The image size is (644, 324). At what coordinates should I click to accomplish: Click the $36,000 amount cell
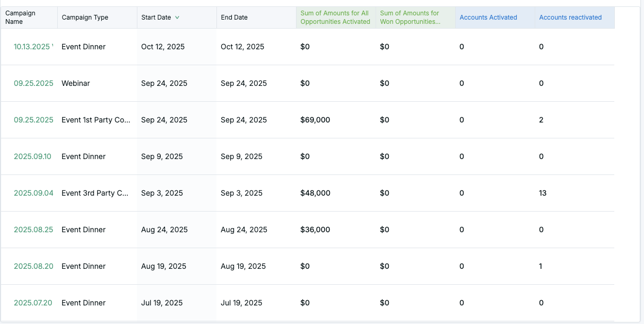click(315, 230)
